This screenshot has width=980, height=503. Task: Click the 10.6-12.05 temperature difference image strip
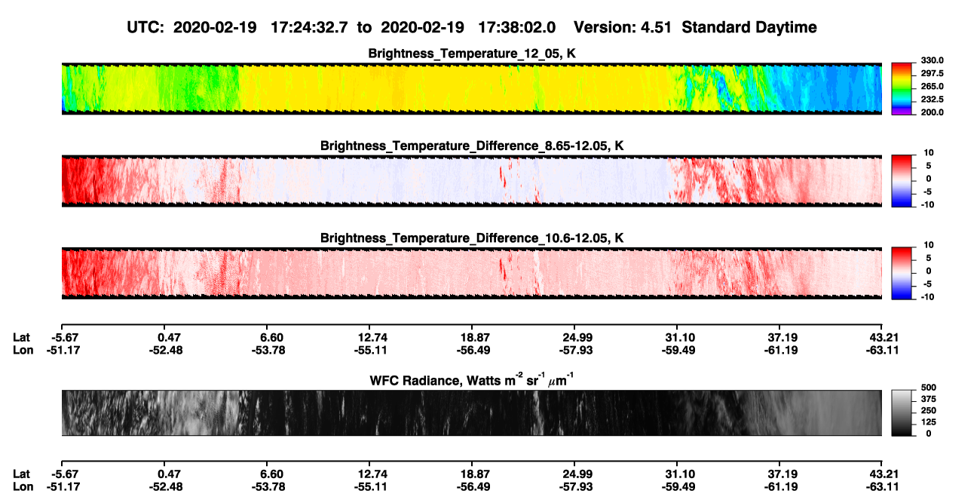[x=471, y=273]
